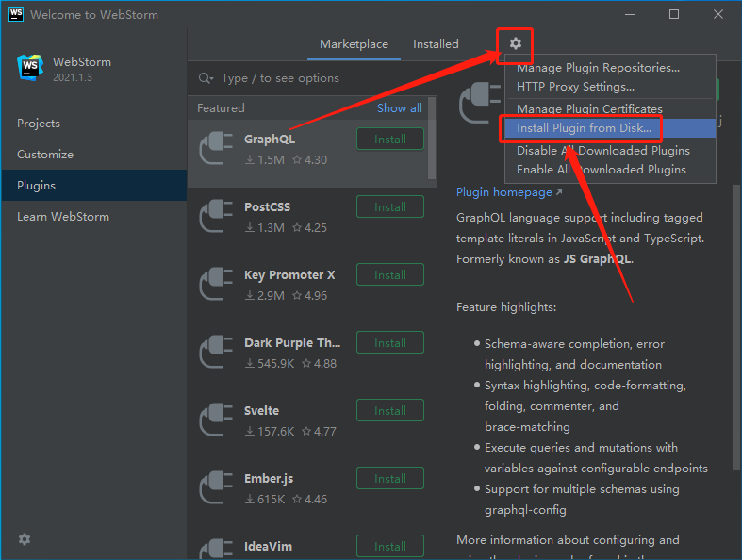This screenshot has height=560, width=742.
Task: Switch to the Installed tab
Action: coord(436,44)
